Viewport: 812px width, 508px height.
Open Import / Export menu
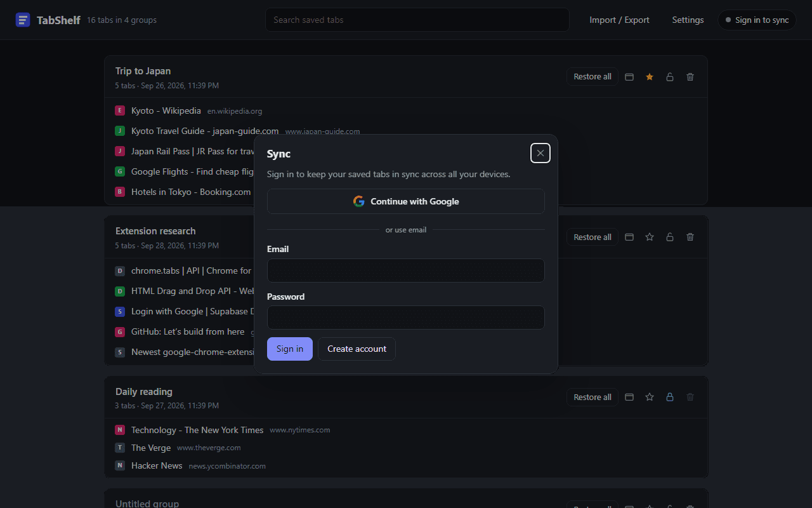(619, 20)
